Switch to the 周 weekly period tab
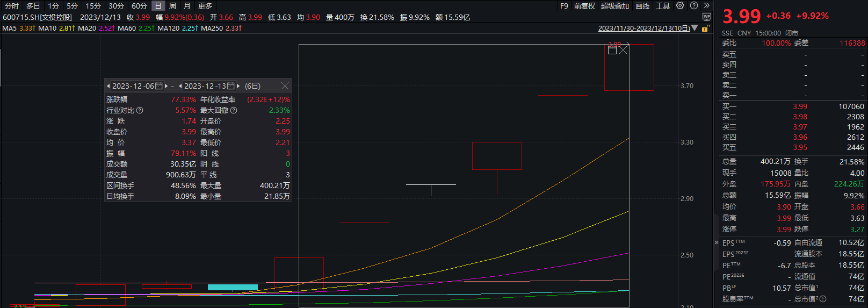Image resolution: width=868 pixels, height=308 pixels. click(172, 6)
